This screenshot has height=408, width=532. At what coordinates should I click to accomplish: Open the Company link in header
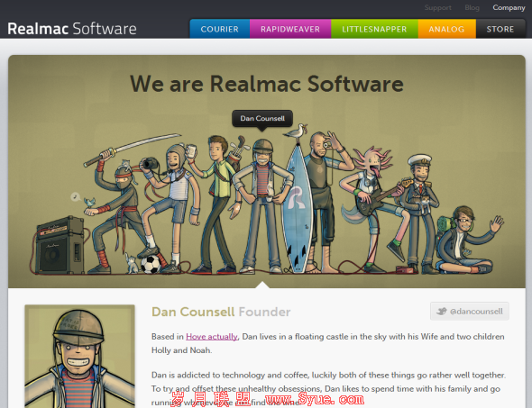509,7
